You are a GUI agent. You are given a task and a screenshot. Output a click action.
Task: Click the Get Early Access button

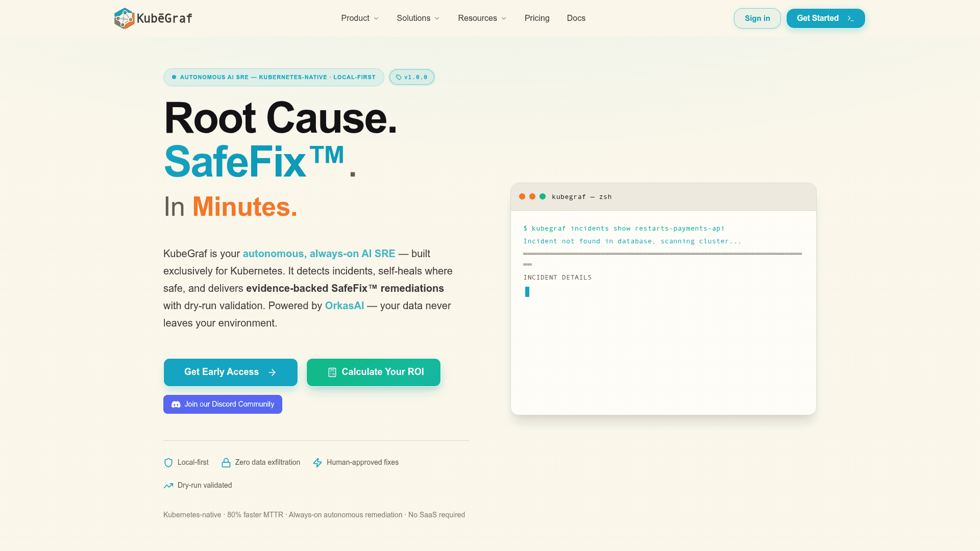pos(231,372)
